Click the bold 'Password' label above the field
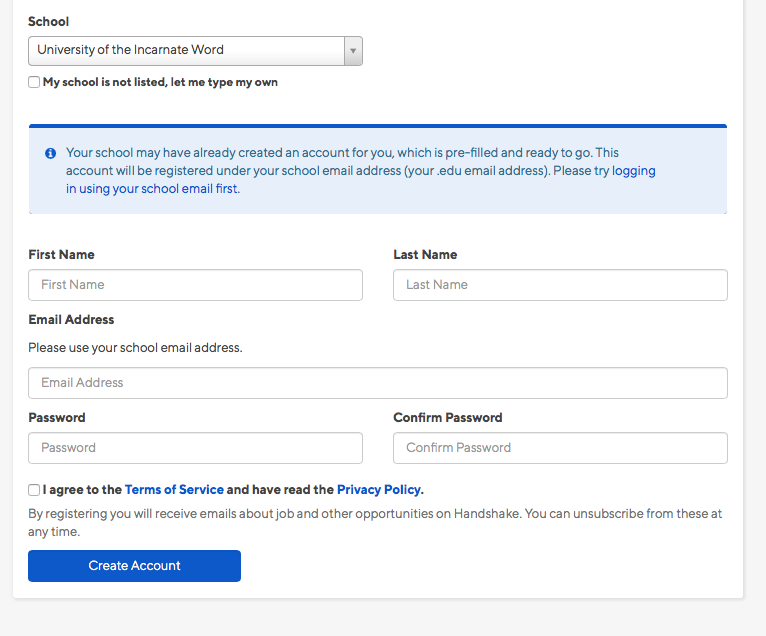Viewport: 766px width, 636px height. 57,418
